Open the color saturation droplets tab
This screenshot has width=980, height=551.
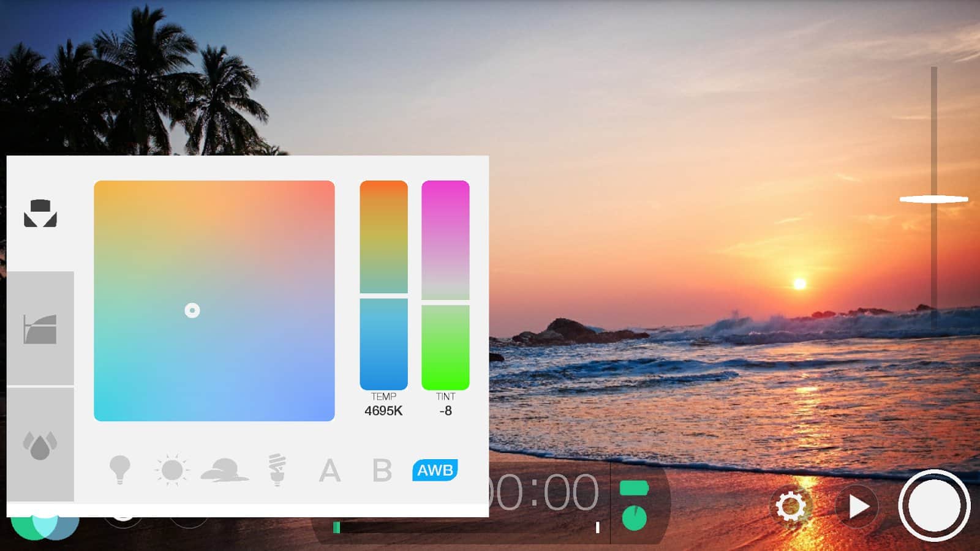[x=40, y=445]
